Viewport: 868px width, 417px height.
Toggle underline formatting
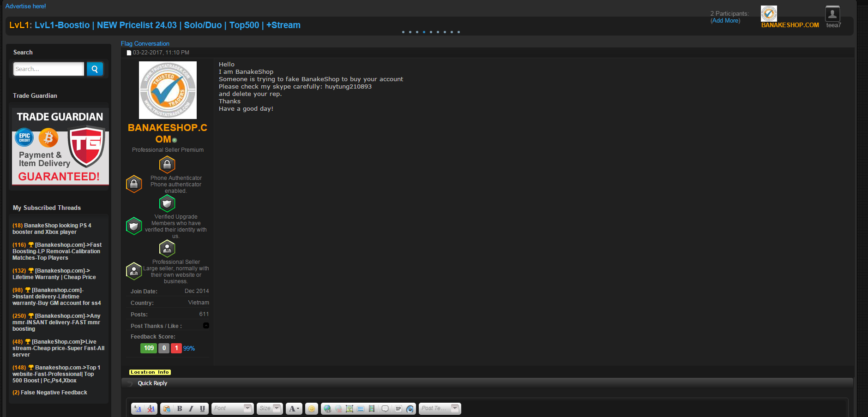[x=202, y=409]
